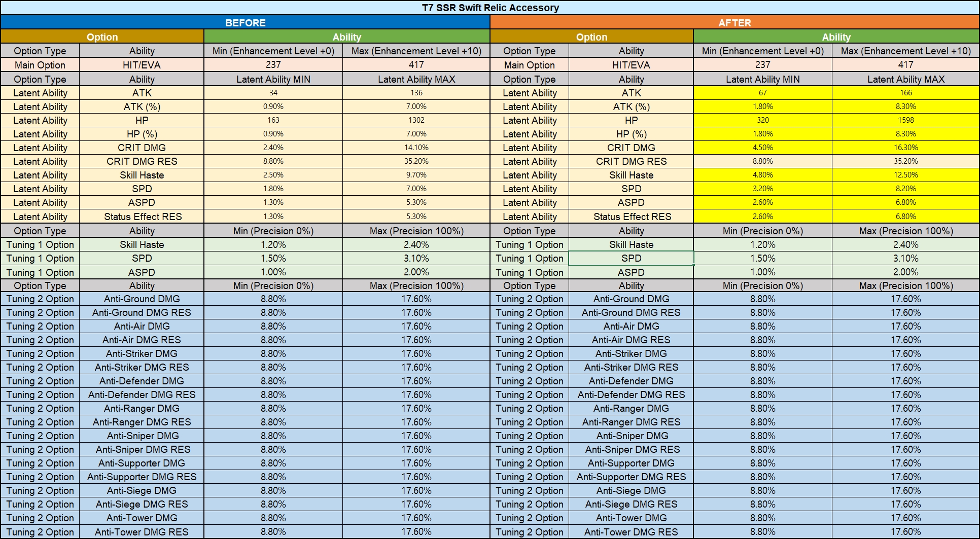This screenshot has height=539, width=980.
Task: Select AFTER ATK (%) maximum value 8.30%
Action: coord(905,106)
